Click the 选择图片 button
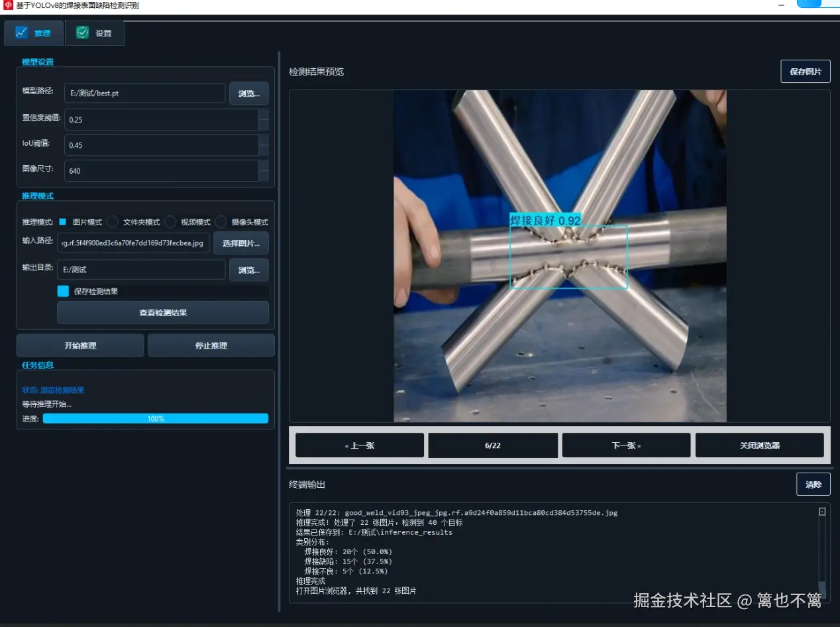The width and height of the screenshot is (840, 627). point(241,243)
